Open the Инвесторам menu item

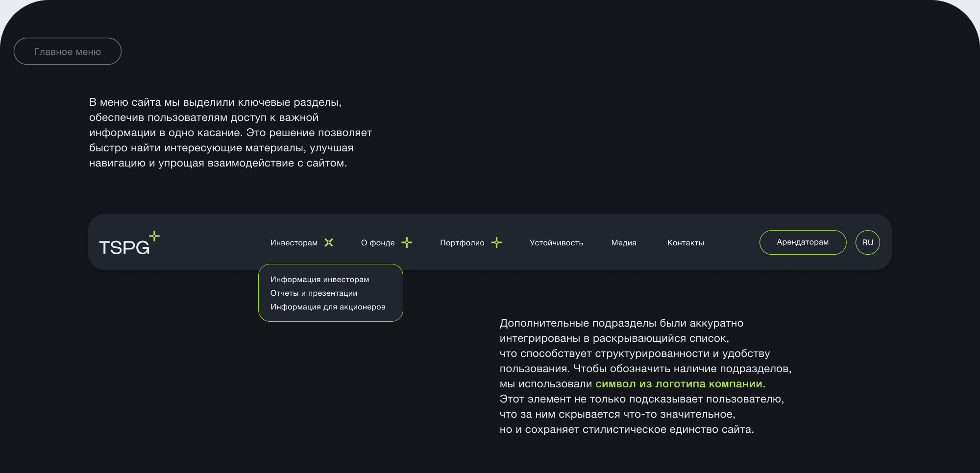click(x=294, y=243)
